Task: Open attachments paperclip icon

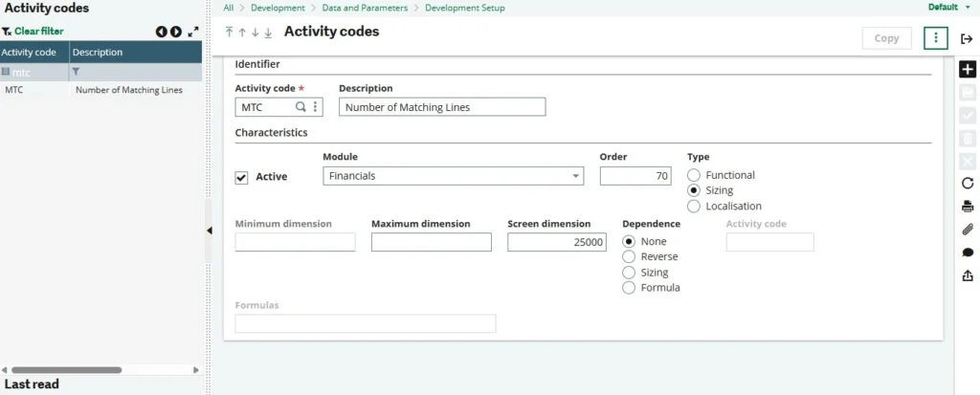Action: [968, 230]
